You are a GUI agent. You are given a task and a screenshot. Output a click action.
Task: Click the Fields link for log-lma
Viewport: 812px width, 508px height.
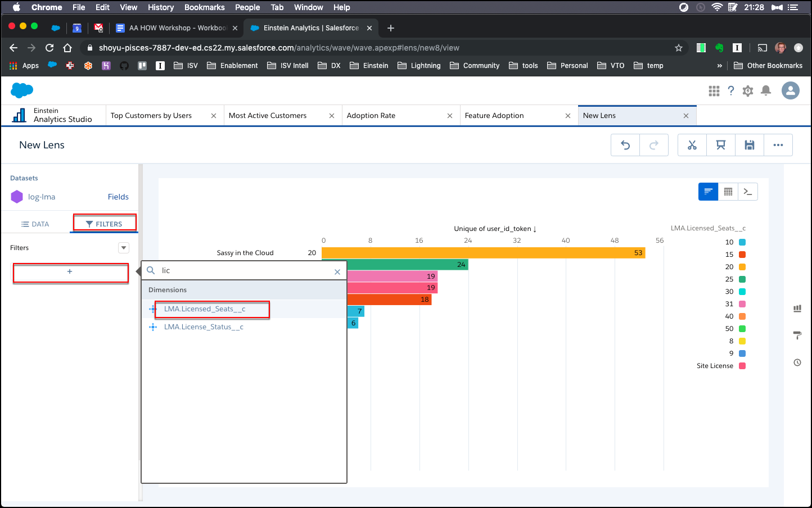coord(118,197)
